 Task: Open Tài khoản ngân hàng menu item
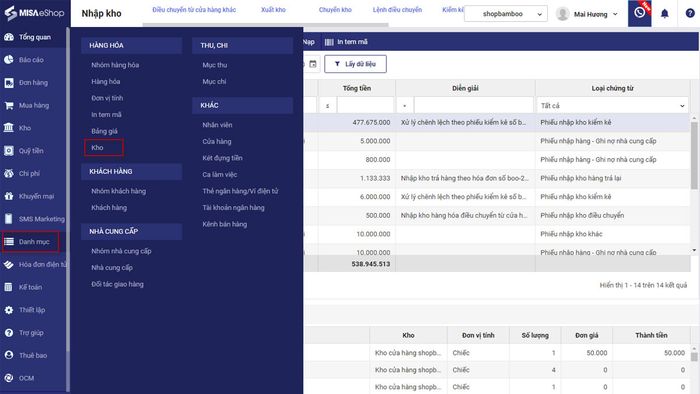coord(233,207)
